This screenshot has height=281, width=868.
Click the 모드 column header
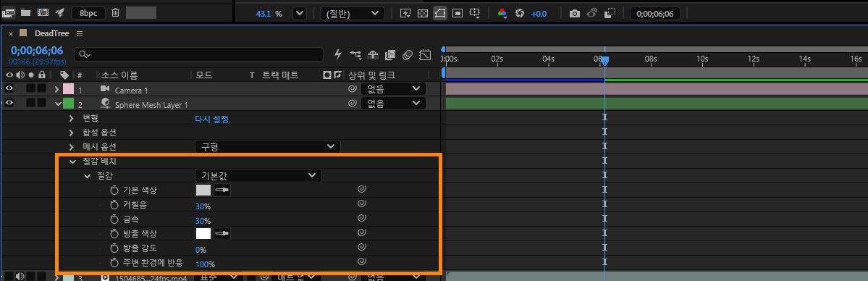point(204,75)
